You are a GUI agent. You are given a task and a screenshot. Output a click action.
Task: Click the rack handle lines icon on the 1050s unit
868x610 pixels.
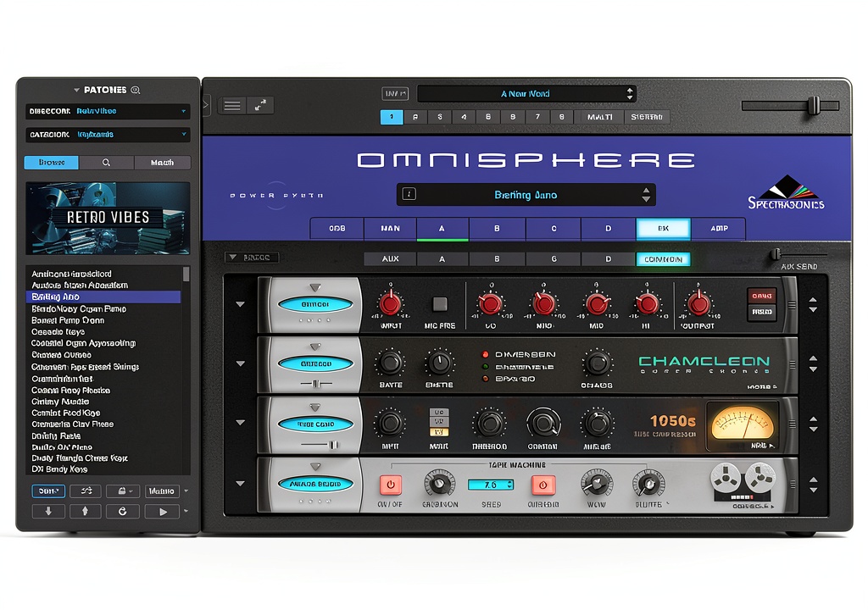[793, 424]
